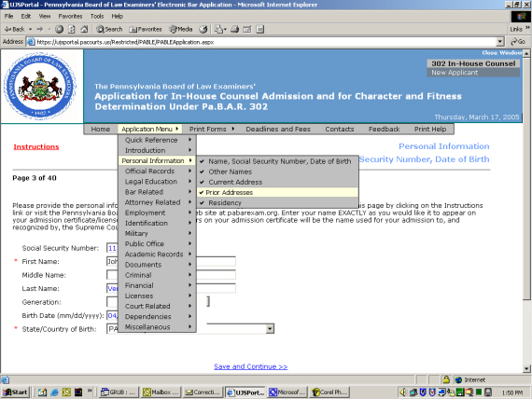Click Home in the site navigation bar

click(101, 129)
